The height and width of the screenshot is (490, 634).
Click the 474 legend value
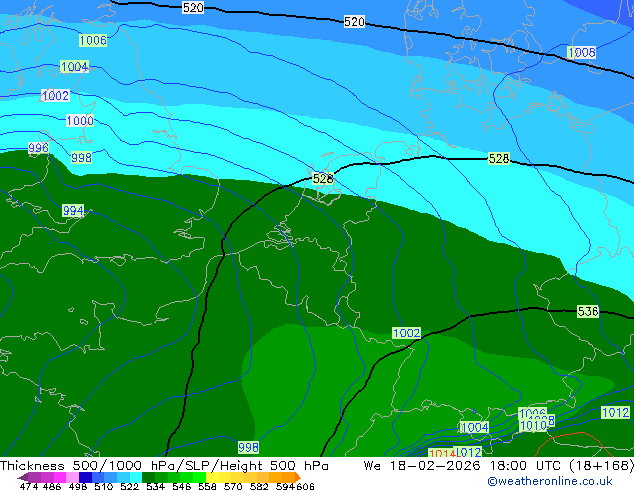[x=29, y=486]
